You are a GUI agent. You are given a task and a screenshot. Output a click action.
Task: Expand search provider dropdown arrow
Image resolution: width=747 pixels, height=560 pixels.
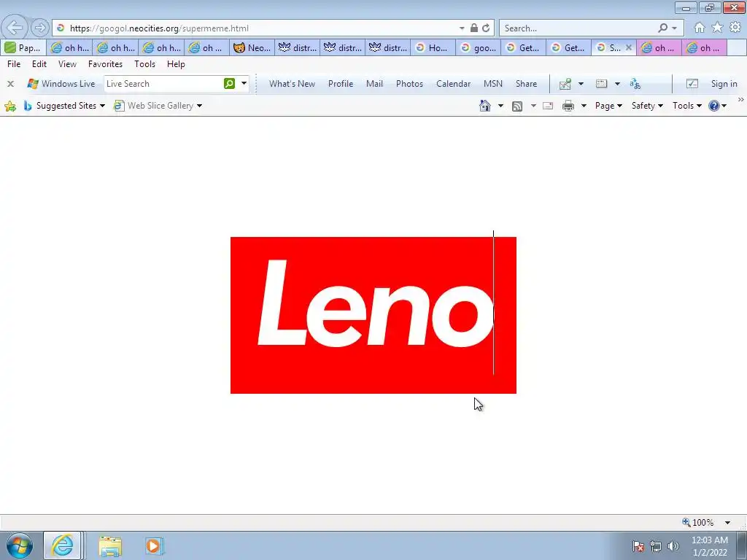674,28
